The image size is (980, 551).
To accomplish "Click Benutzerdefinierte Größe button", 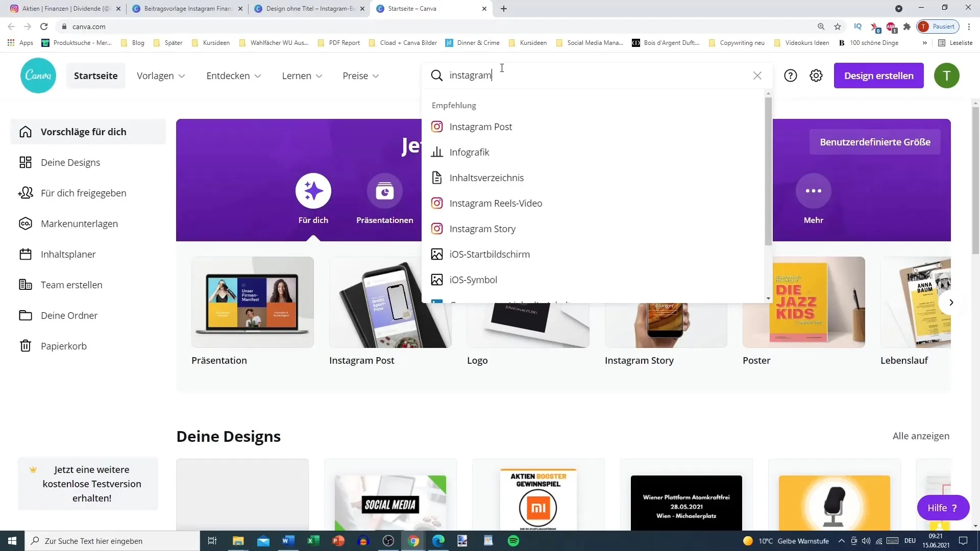I will [x=875, y=142].
